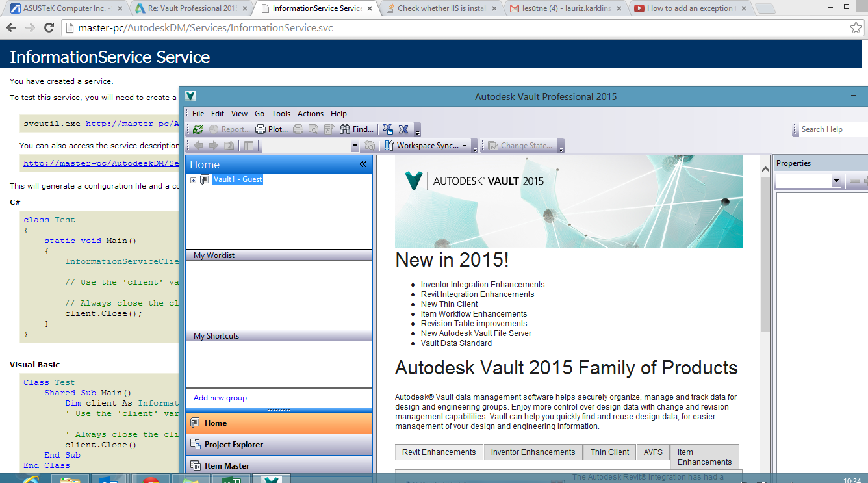
Task: Switch to ASUSTeK Computer Inc. Chrome tab
Action: [66, 8]
